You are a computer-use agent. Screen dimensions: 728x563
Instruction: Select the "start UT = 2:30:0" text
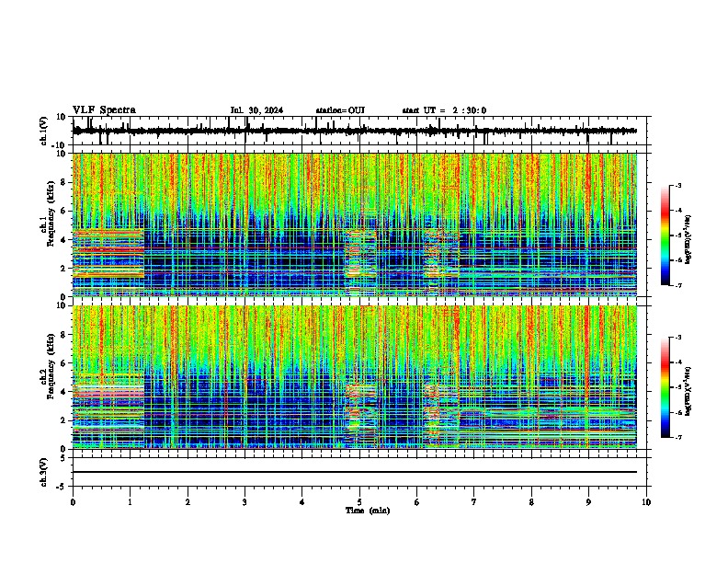(444, 110)
